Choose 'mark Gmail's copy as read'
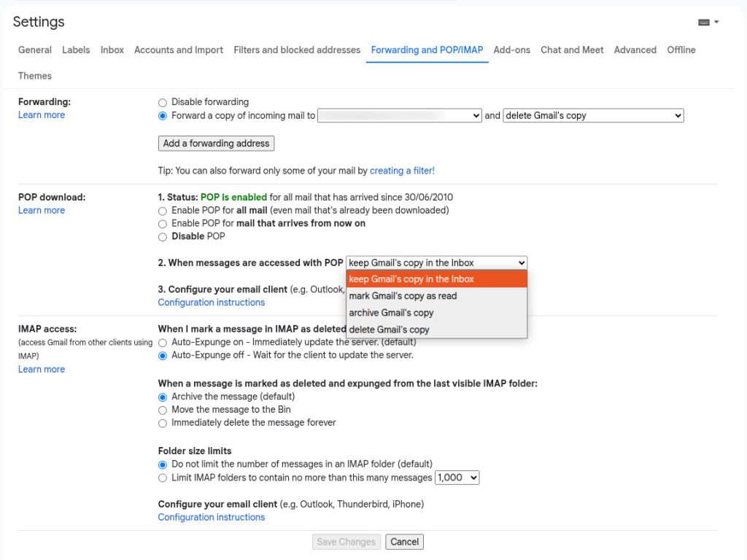 point(403,296)
